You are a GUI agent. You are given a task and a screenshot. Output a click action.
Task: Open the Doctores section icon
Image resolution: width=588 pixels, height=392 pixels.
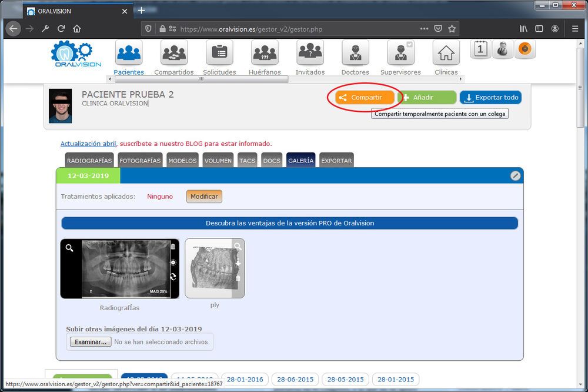[x=355, y=53]
